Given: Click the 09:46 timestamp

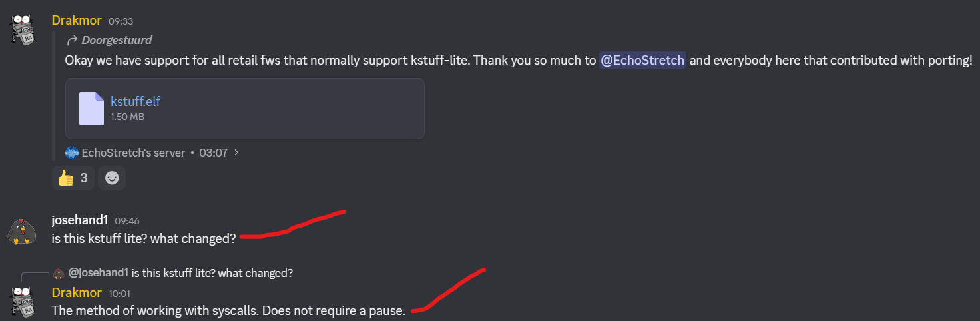Looking at the screenshot, I should 127,221.
